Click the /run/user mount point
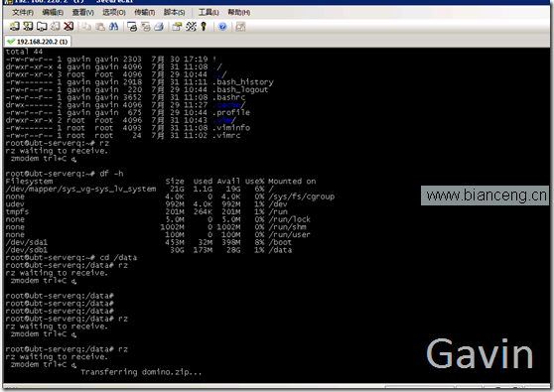 [x=289, y=235]
